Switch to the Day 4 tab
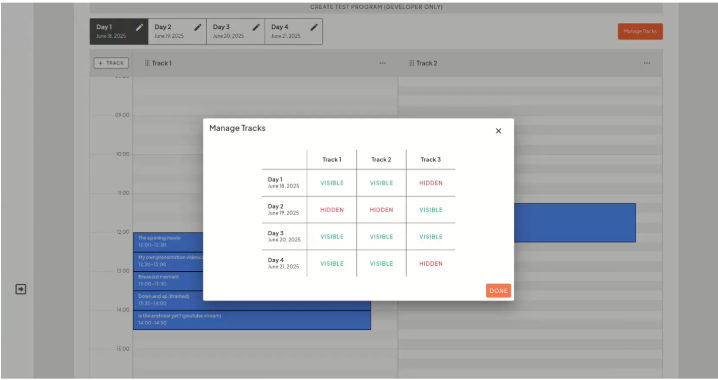Image resolution: width=718 pixels, height=380 pixels. tap(294, 31)
